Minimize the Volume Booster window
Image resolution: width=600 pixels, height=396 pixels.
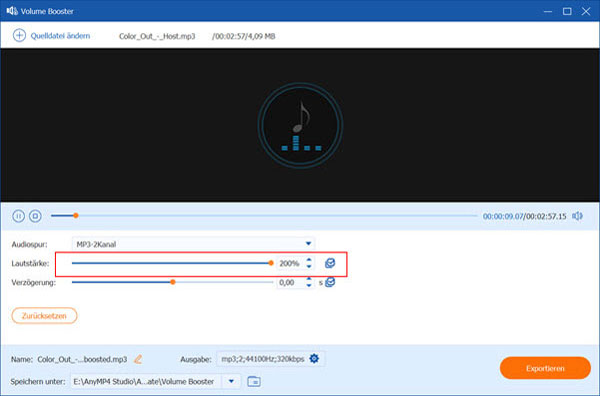click(548, 11)
